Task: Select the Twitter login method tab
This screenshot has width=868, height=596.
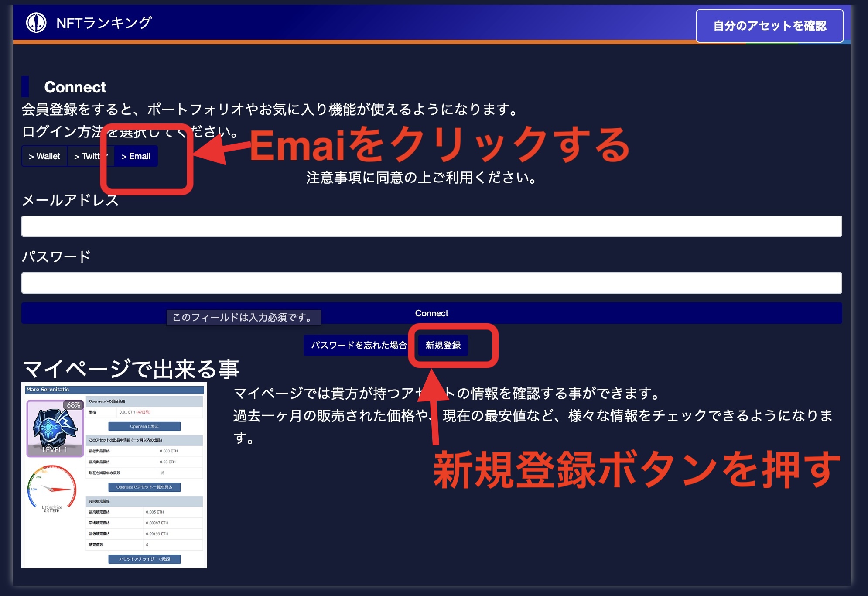Action: [x=90, y=156]
